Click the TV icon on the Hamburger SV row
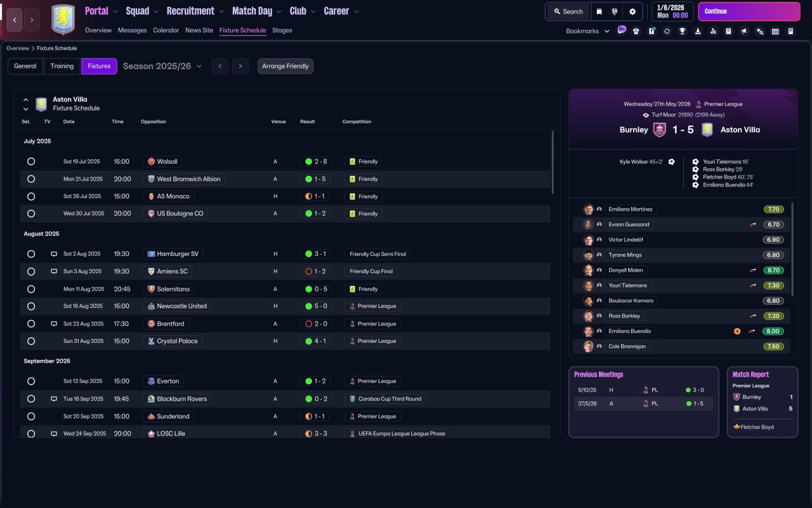The image size is (812, 508). click(x=54, y=254)
